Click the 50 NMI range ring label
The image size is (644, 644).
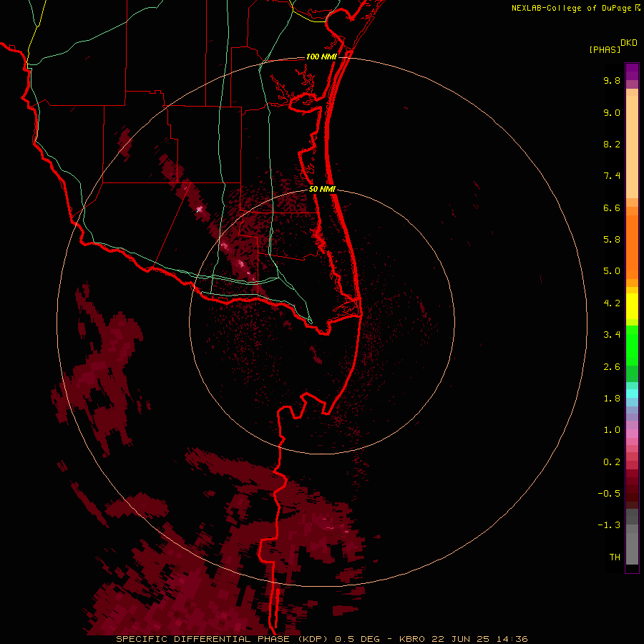coord(322,189)
